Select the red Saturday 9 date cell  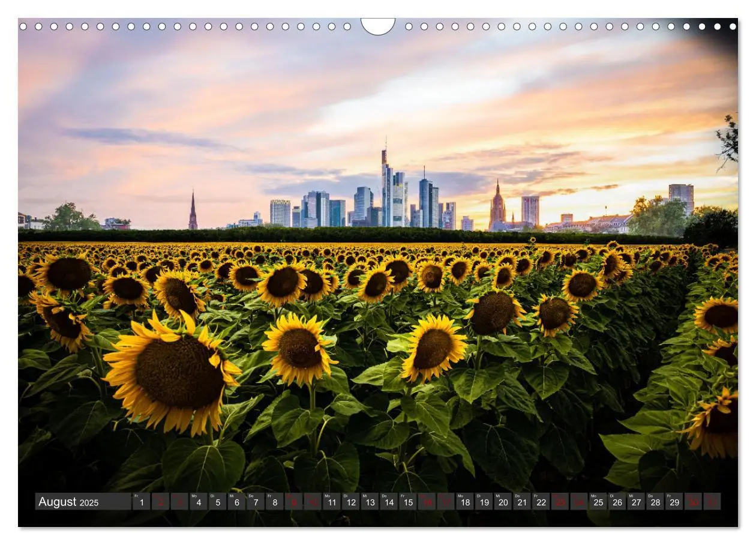tap(293, 502)
